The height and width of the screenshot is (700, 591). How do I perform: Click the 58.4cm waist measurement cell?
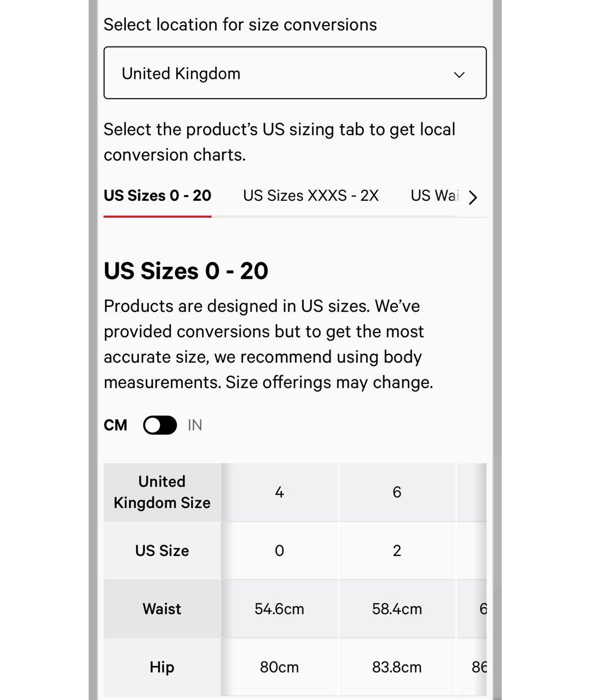click(x=397, y=609)
